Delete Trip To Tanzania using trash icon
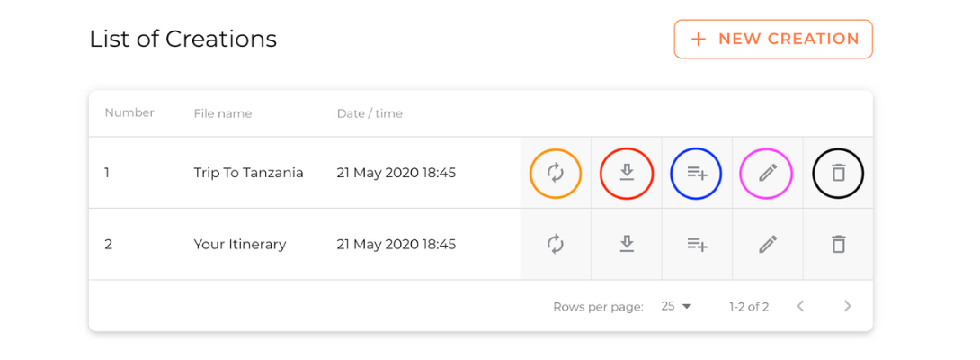This screenshot has width=980, height=360. click(x=838, y=174)
